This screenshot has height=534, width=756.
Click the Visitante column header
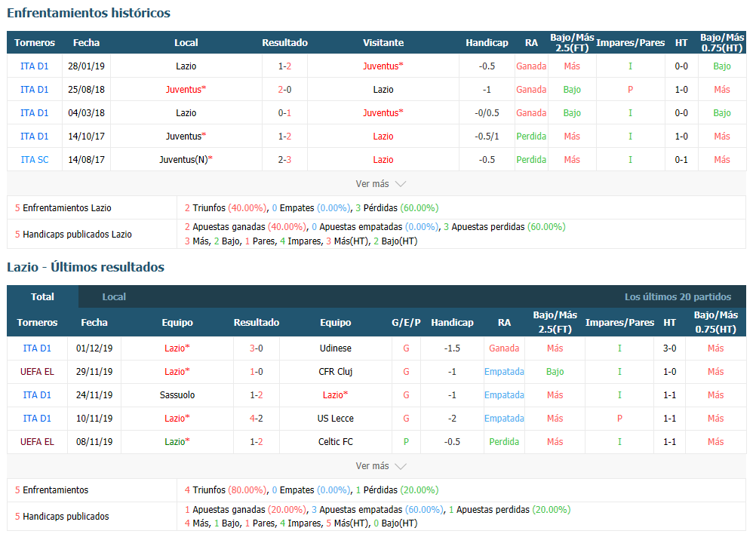tap(383, 42)
